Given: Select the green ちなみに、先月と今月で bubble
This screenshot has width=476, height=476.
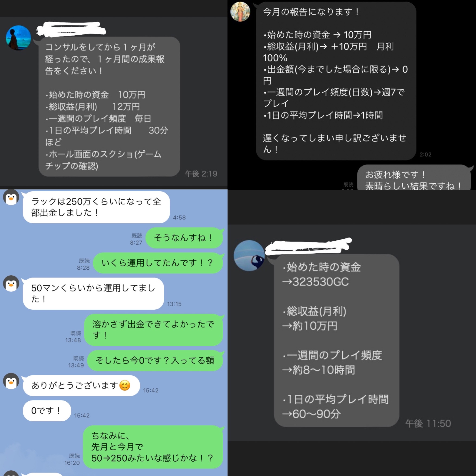Looking at the screenshot, I should [x=153, y=447].
